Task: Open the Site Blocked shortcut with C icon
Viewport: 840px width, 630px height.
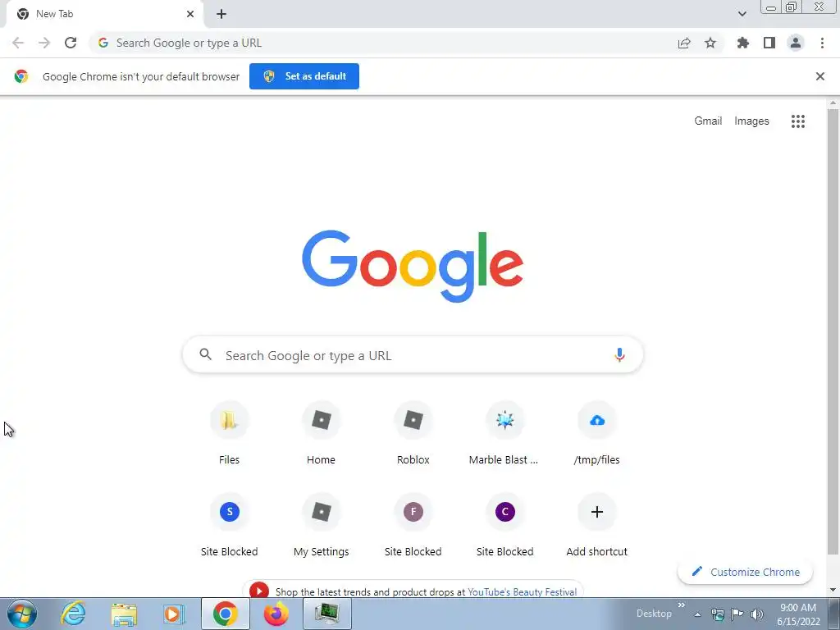Action: 504,526
